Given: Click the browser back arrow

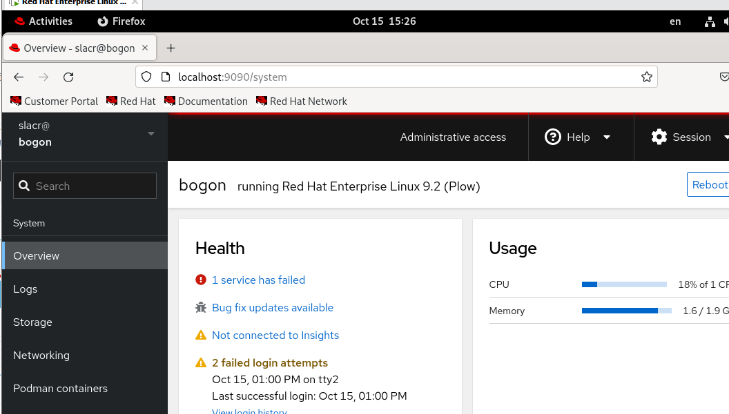Looking at the screenshot, I should (x=18, y=77).
